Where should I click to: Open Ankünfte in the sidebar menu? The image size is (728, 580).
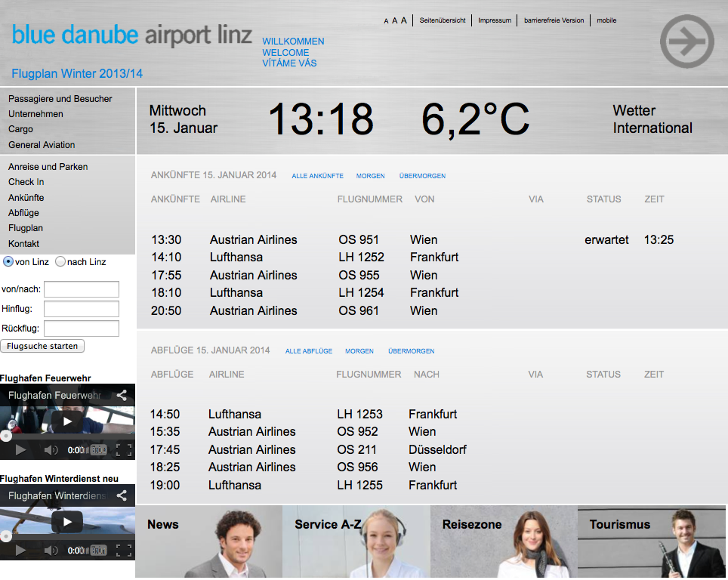[26, 197]
